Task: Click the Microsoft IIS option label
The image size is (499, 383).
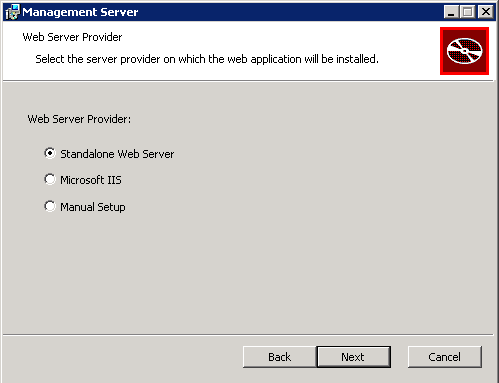Action: [x=91, y=180]
